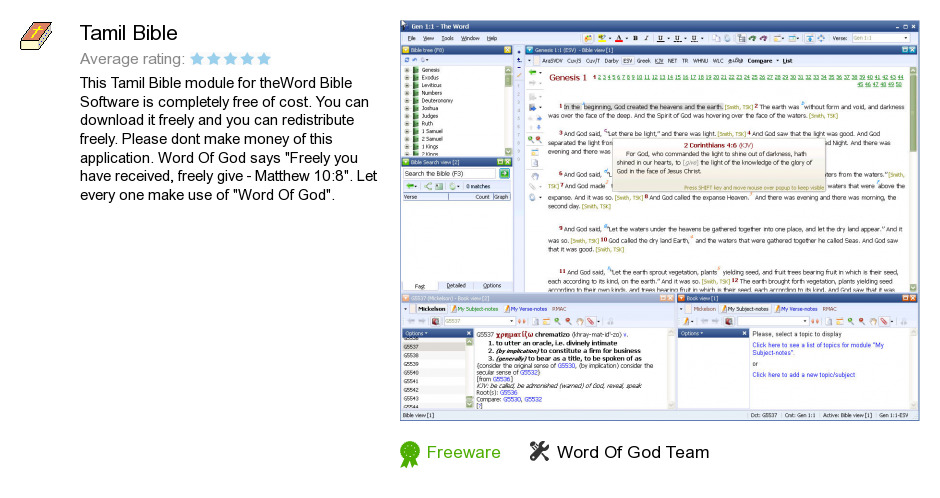The image size is (940, 498).
Task: Click link to list topics for My Subject-notes
Action: [818, 349]
